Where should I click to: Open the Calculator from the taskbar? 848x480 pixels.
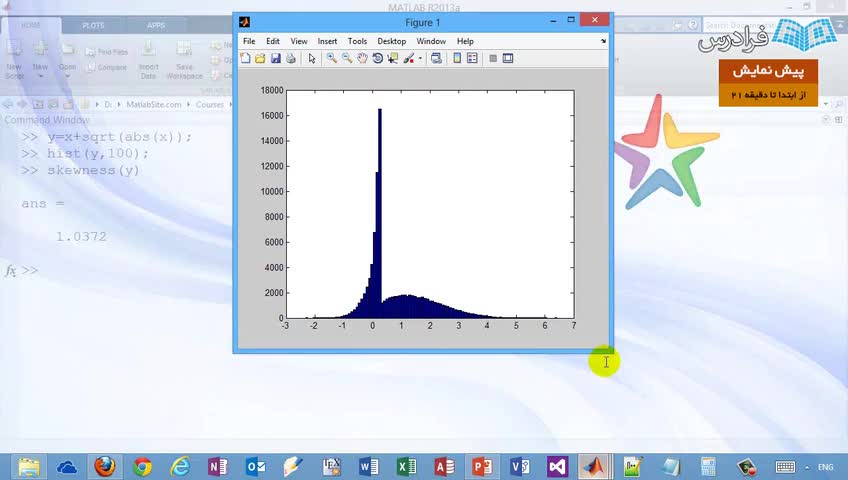(708, 467)
